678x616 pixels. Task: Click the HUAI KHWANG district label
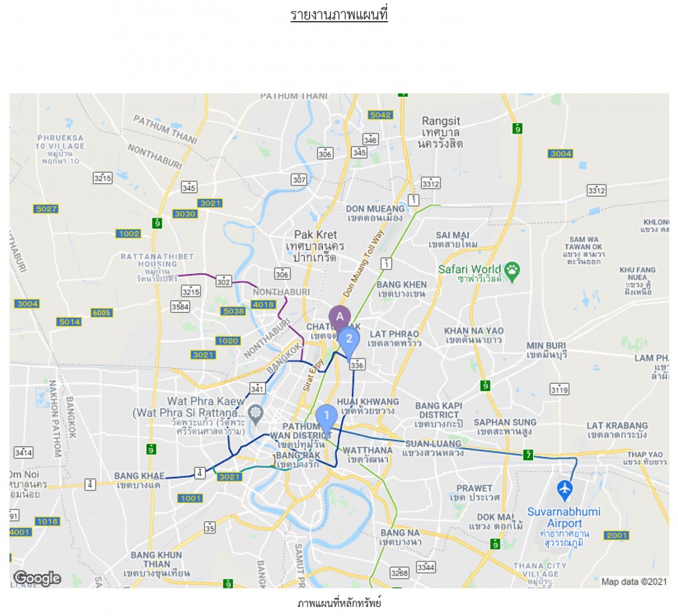coord(368,406)
